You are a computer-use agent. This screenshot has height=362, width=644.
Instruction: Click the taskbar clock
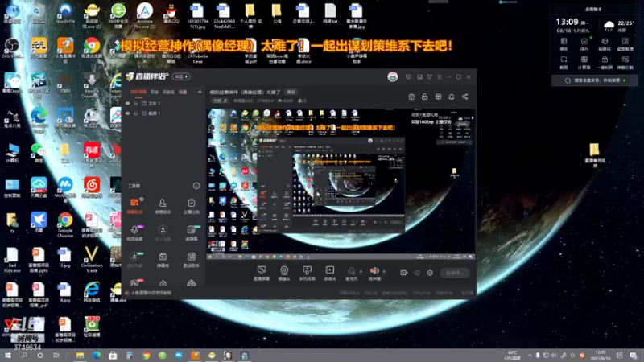coord(601,356)
